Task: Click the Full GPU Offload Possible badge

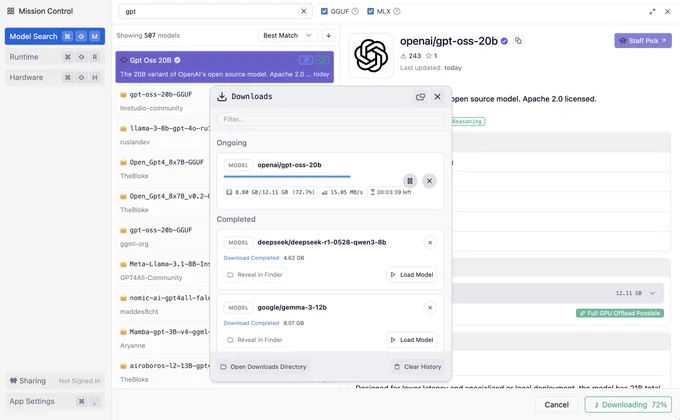Action: [620, 313]
